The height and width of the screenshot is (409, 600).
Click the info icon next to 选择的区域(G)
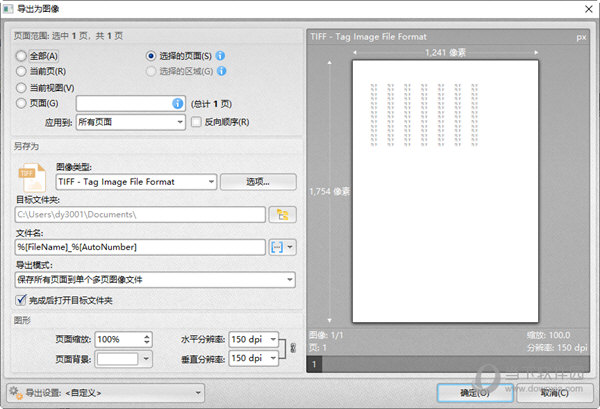coord(222,71)
